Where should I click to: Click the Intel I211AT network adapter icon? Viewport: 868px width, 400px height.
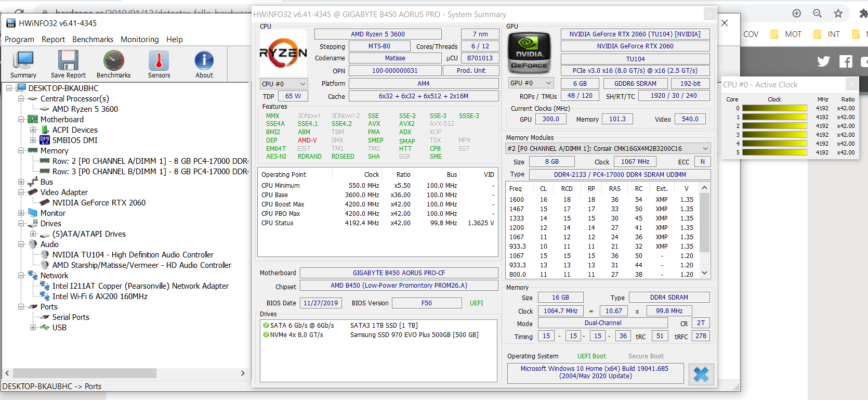[45, 286]
